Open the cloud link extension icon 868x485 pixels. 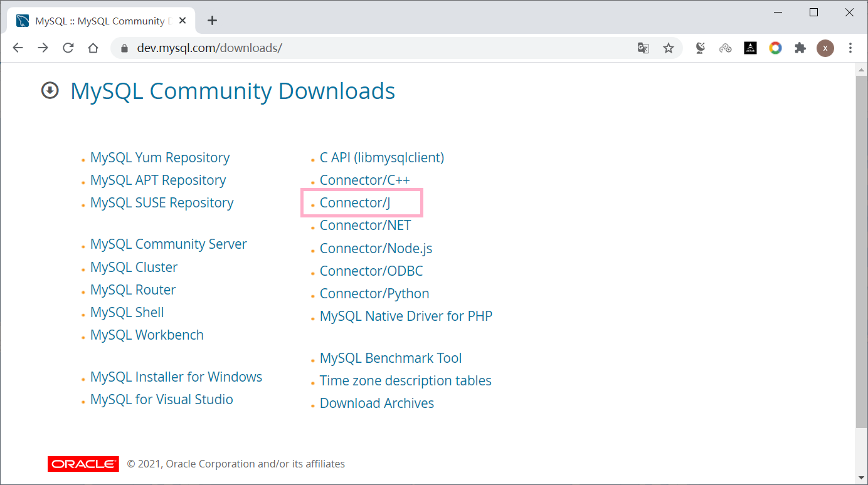pyautogui.click(x=726, y=48)
